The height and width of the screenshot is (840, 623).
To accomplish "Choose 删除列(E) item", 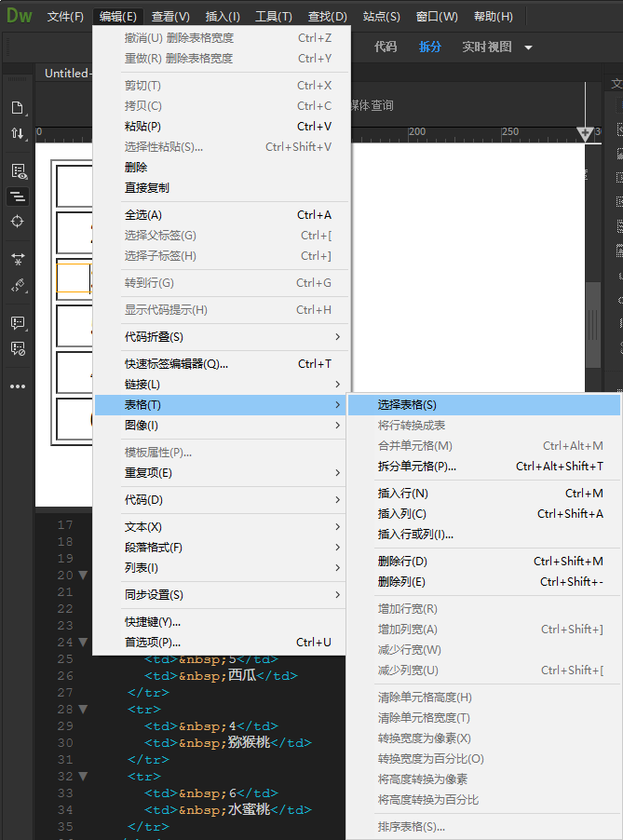I will click(484, 581).
